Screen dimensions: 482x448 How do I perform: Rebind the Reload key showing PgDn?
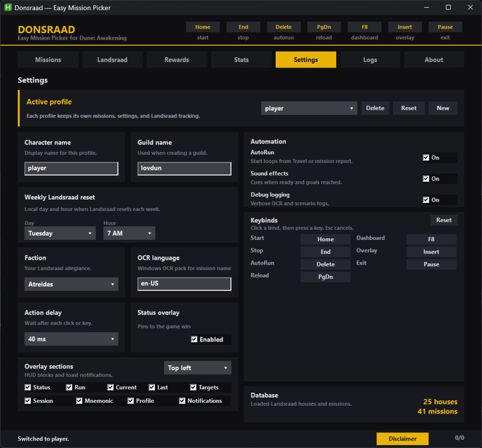coord(325,277)
